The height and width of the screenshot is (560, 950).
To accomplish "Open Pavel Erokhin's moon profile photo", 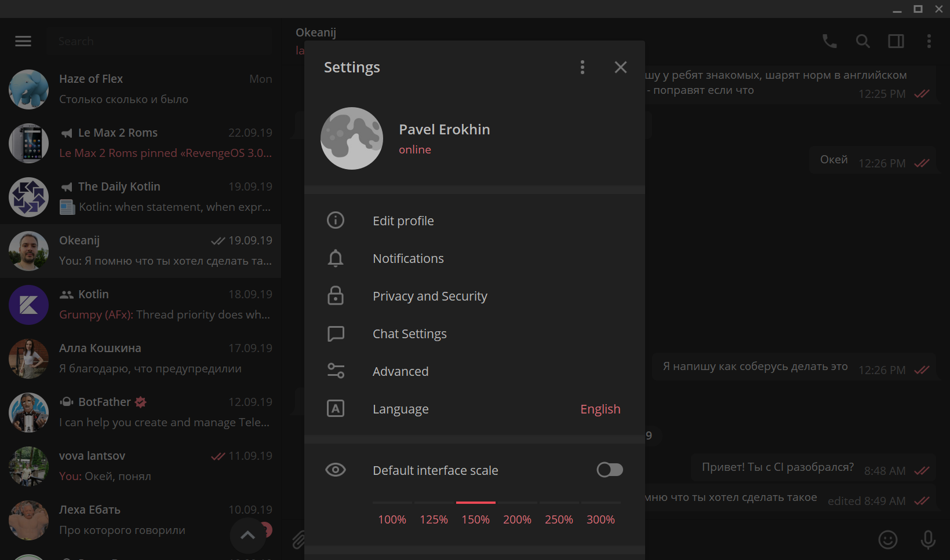I will click(352, 138).
